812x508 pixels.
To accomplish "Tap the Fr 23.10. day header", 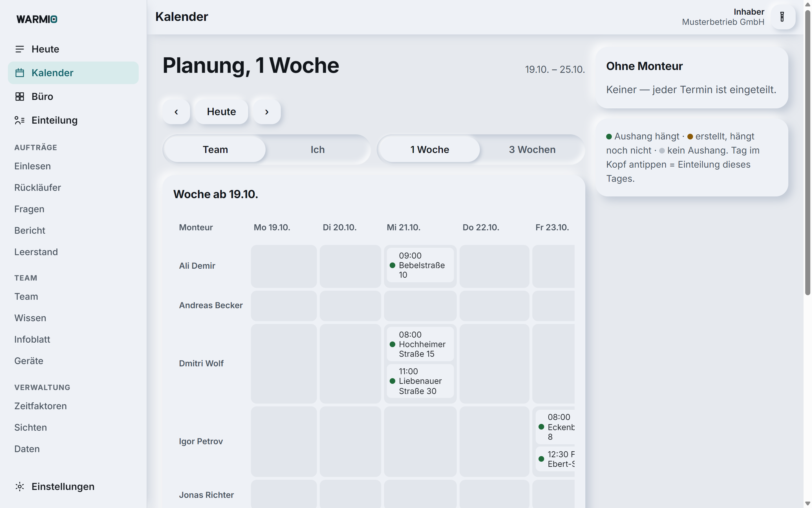I will click(552, 227).
